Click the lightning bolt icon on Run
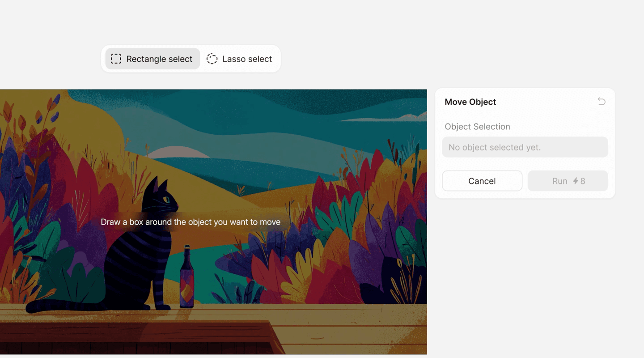The height and width of the screenshot is (358, 644). 576,181
